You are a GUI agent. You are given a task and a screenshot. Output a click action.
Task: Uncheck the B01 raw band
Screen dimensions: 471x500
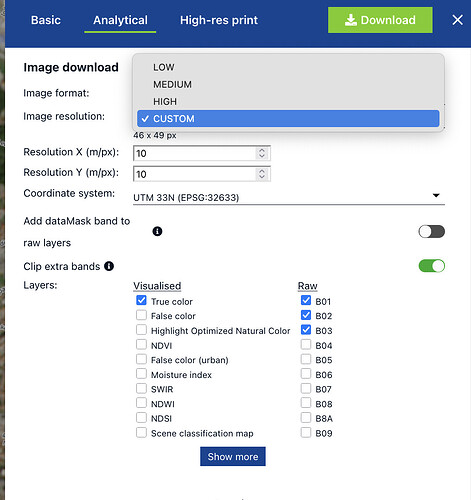(x=306, y=300)
